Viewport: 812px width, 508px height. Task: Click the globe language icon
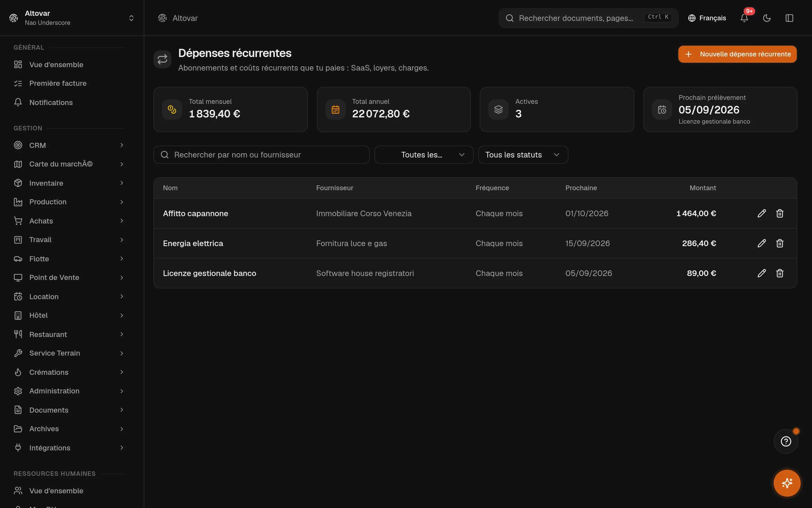click(x=692, y=18)
